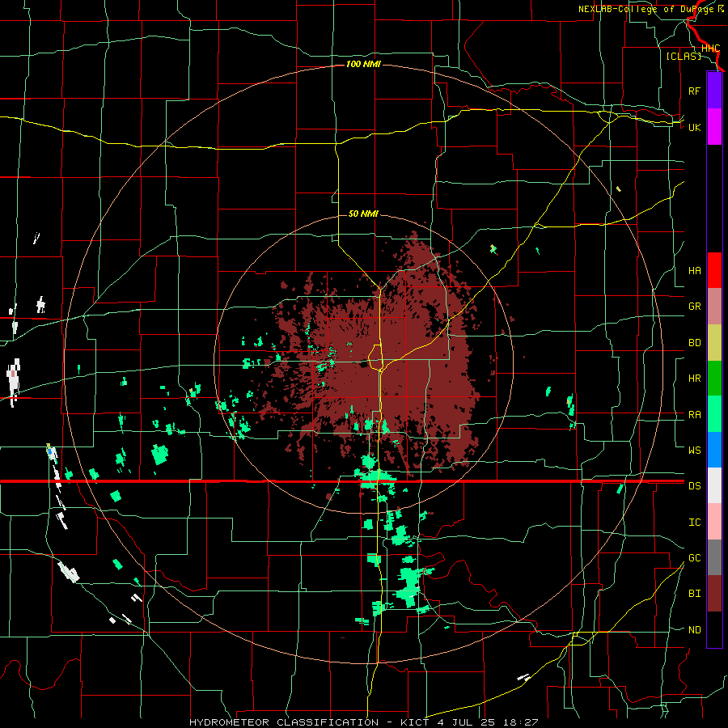Pick the white DS legend swatch
Viewport: 728px width, 728px height.
coord(714,485)
